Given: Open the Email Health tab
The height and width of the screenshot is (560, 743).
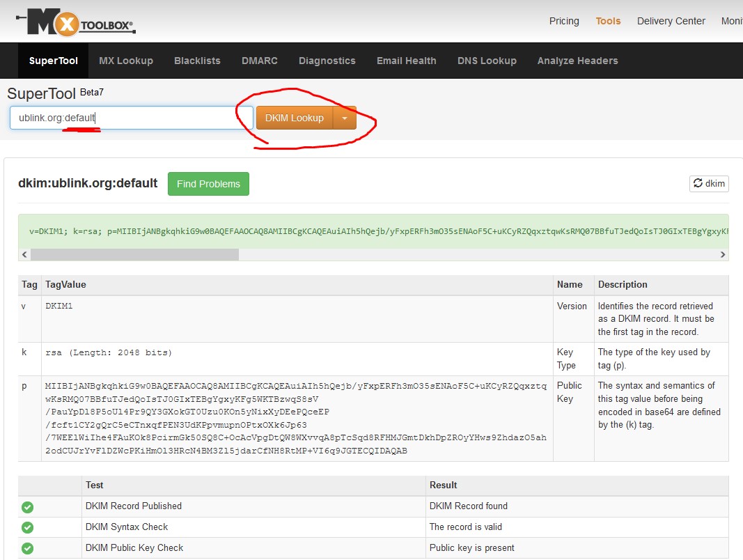Looking at the screenshot, I should click(407, 61).
